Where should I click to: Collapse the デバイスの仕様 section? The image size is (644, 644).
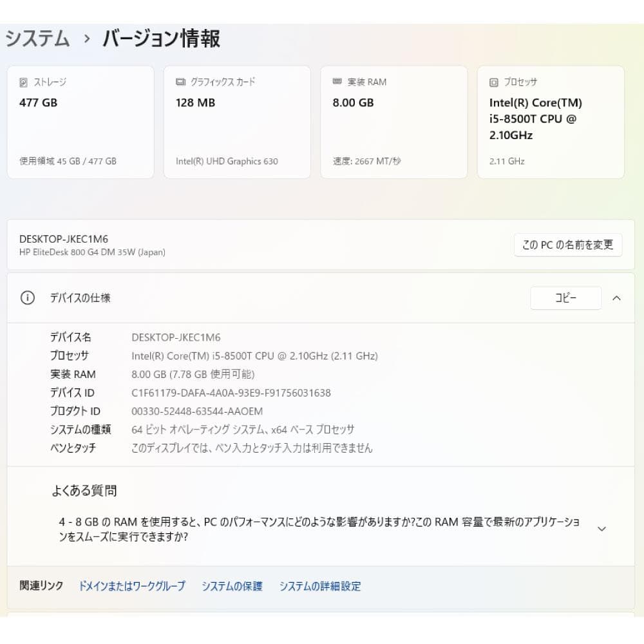(x=617, y=298)
